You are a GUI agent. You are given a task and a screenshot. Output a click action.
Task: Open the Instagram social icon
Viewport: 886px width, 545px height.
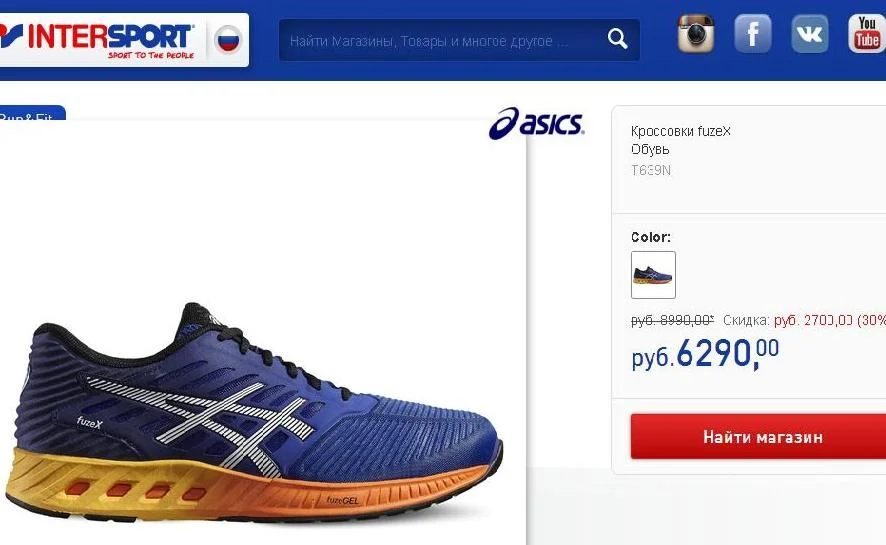click(696, 34)
